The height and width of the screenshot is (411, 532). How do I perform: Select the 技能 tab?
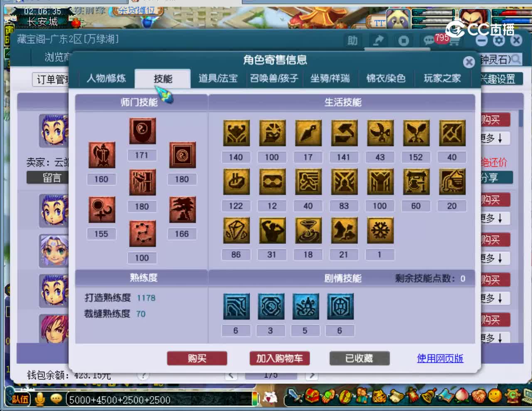[x=163, y=79]
